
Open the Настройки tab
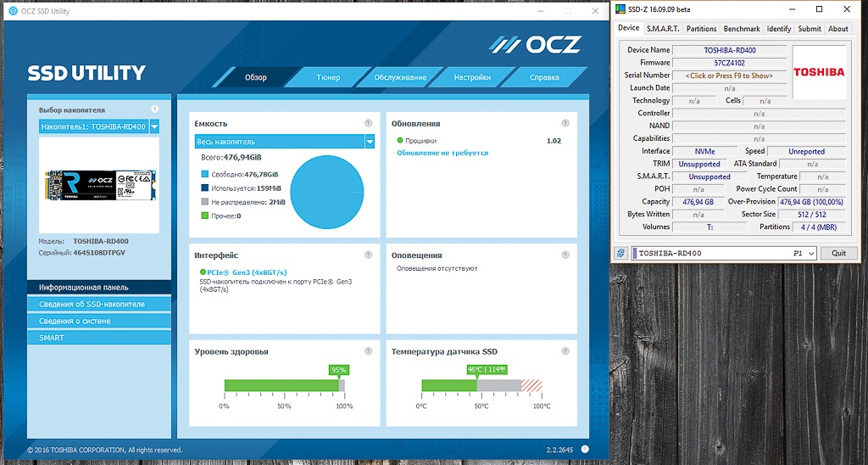[x=472, y=77]
